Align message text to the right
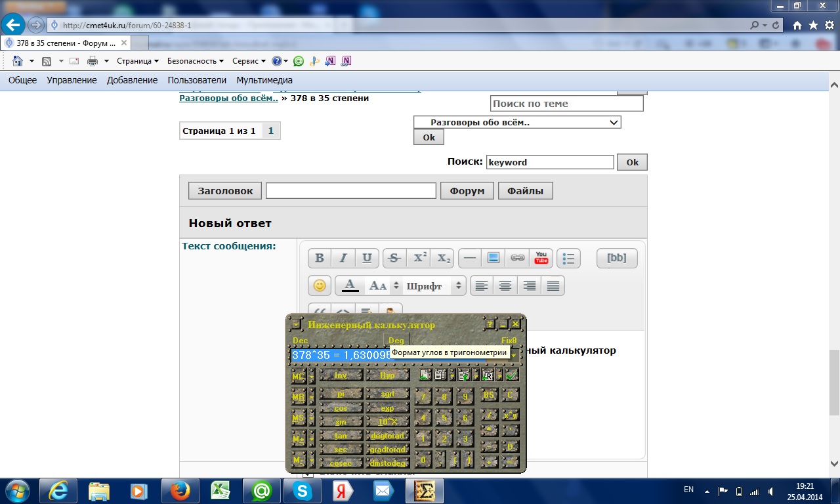 pyautogui.click(x=529, y=285)
